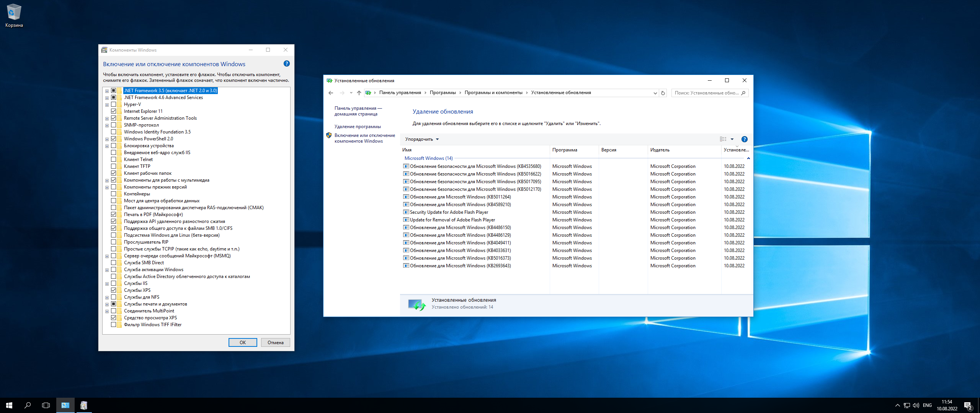Enable Подсистема Windows для Linux checkbox

click(114, 235)
